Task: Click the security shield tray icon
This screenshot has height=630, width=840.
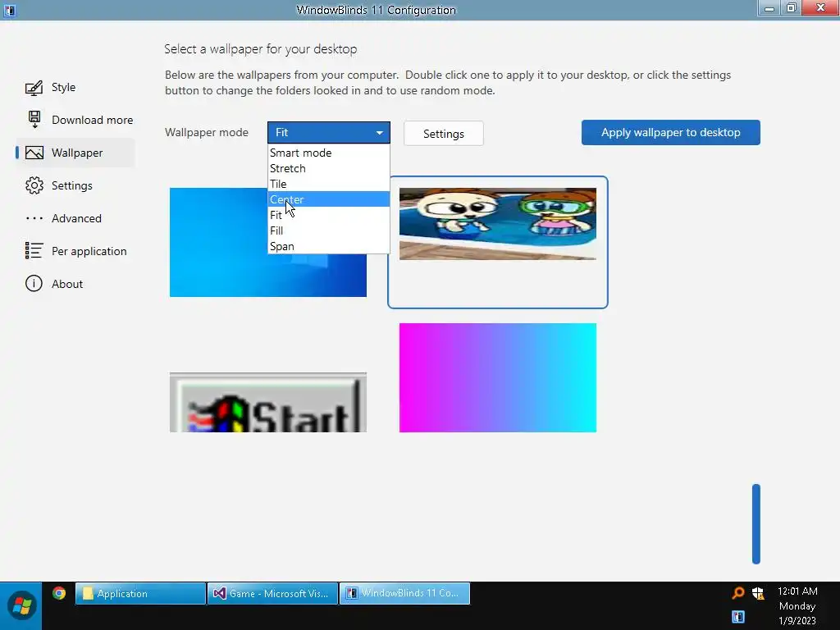Action: click(x=758, y=593)
